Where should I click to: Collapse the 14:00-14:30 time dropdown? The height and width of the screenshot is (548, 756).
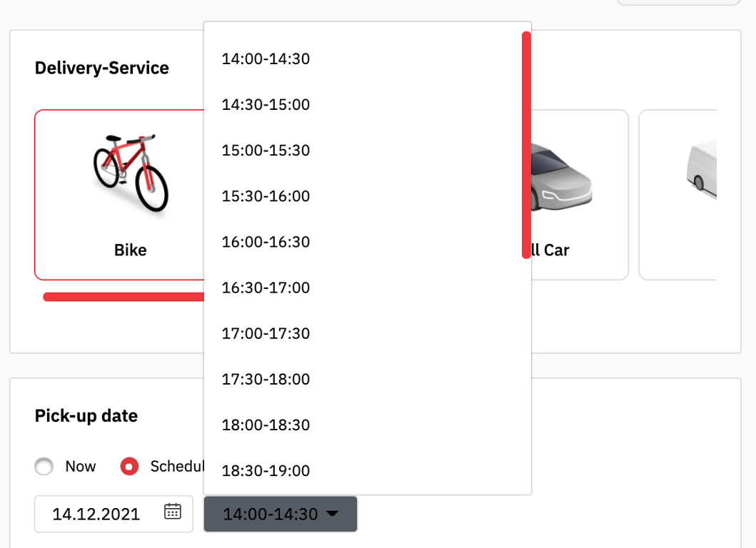tap(280, 514)
